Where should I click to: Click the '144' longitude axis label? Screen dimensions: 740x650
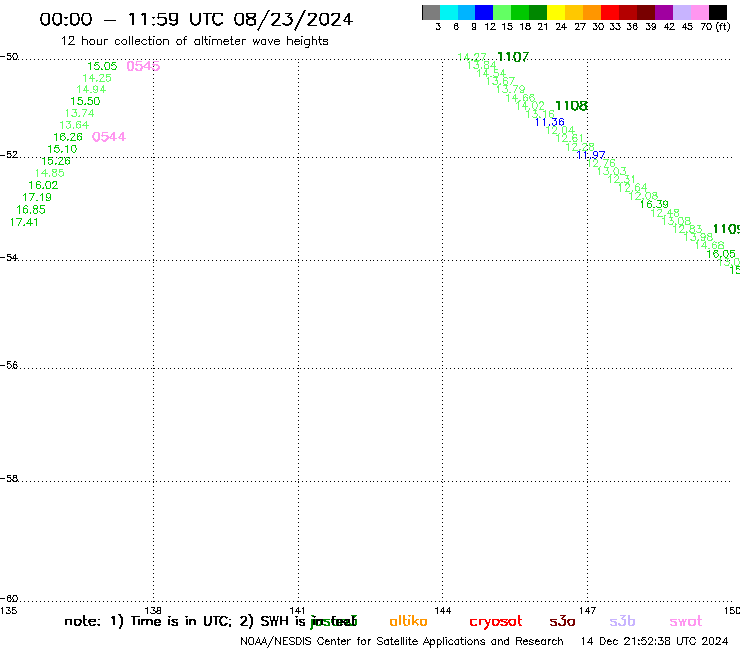pyautogui.click(x=443, y=611)
